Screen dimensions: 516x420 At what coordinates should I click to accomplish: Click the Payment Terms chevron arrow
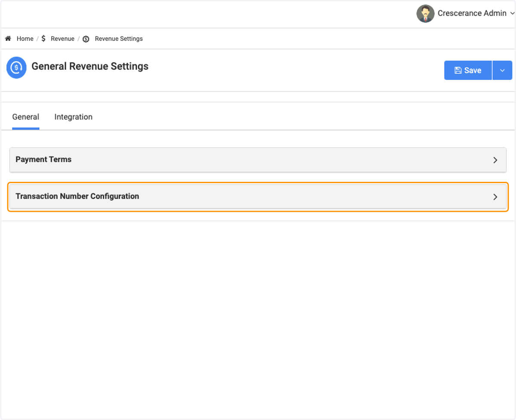tap(495, 160)
